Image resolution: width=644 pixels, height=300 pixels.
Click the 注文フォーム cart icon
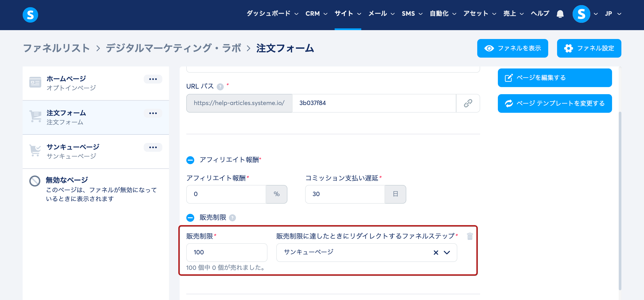point(35,116)
